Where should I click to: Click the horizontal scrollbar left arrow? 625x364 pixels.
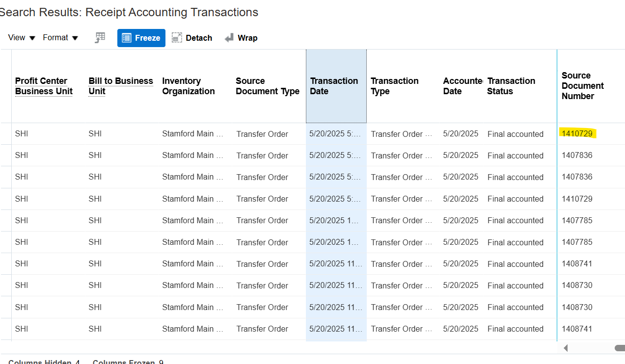[x=566, y=348]
